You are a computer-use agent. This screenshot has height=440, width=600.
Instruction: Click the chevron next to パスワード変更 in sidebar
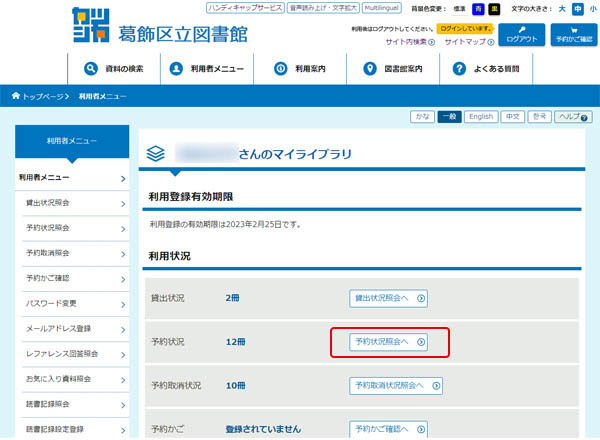123,305
